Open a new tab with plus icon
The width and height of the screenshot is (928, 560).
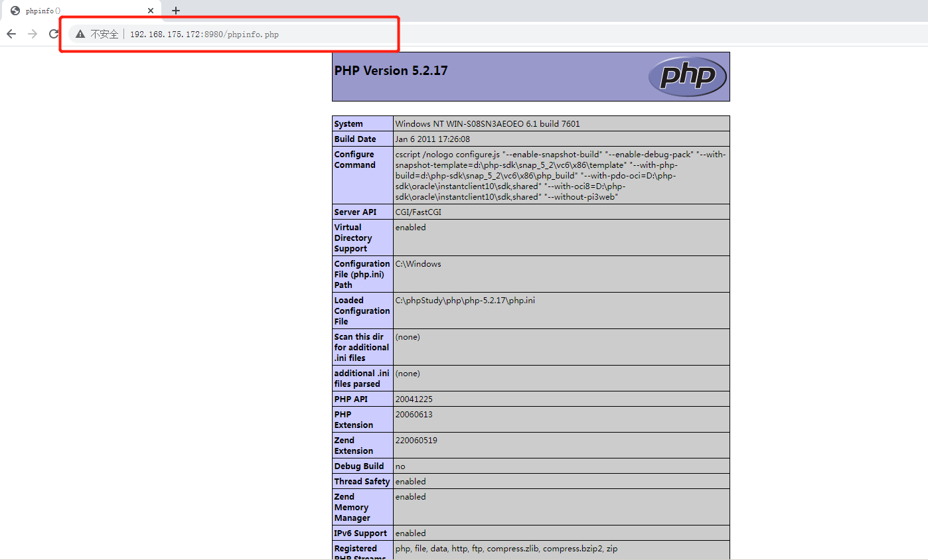(176, 11)
